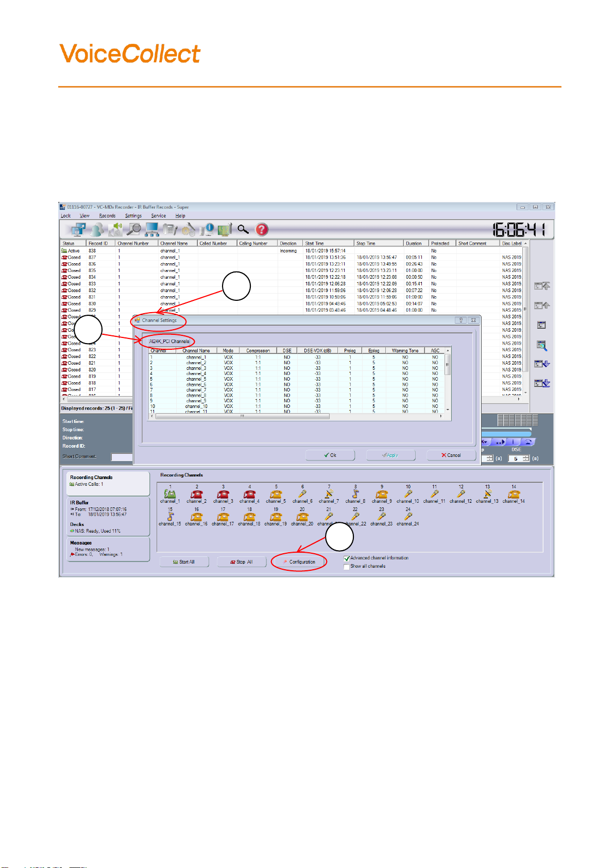Open channel Configuration button
The image size is (614, 868).
click(299, 562)
